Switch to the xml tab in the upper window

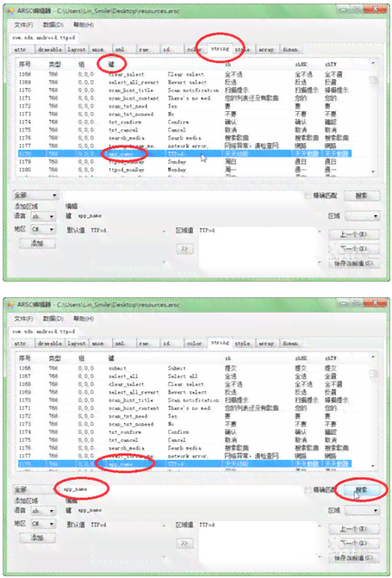(x=123, y=49)
